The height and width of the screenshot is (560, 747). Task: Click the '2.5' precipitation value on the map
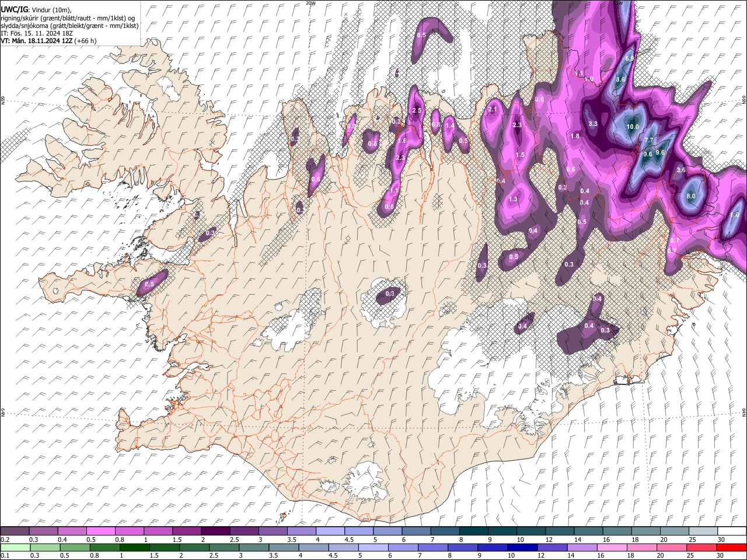[417, 110]
